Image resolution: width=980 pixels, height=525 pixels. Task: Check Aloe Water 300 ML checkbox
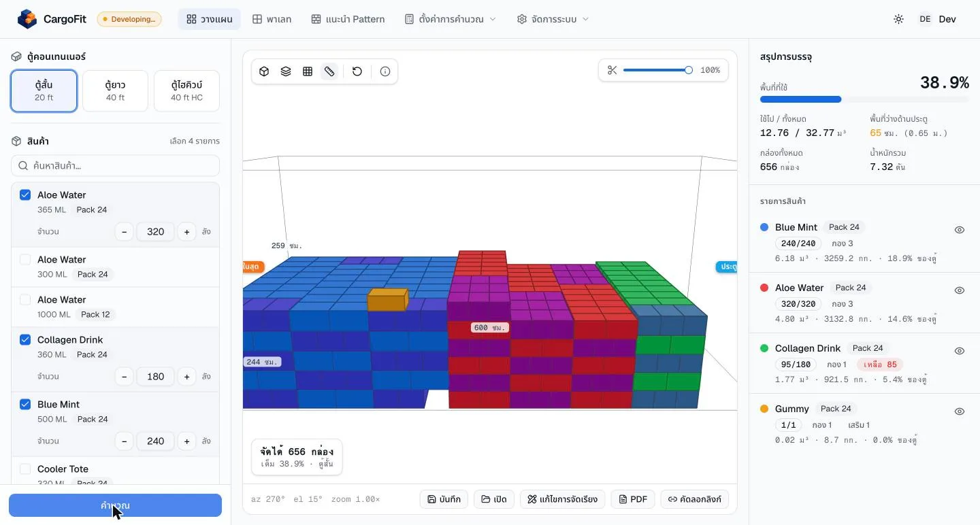(x=25, y=260)
